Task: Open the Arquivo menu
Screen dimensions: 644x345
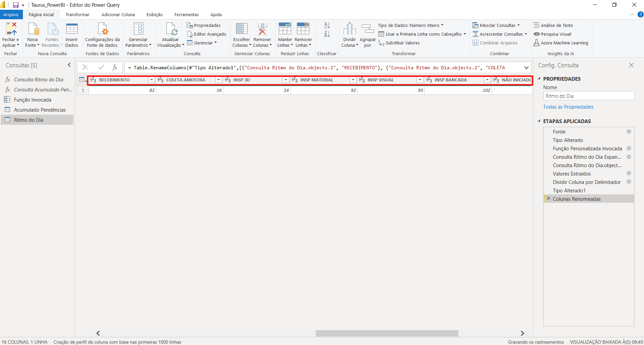Action: pyautogui.click(x=11, y=14)
